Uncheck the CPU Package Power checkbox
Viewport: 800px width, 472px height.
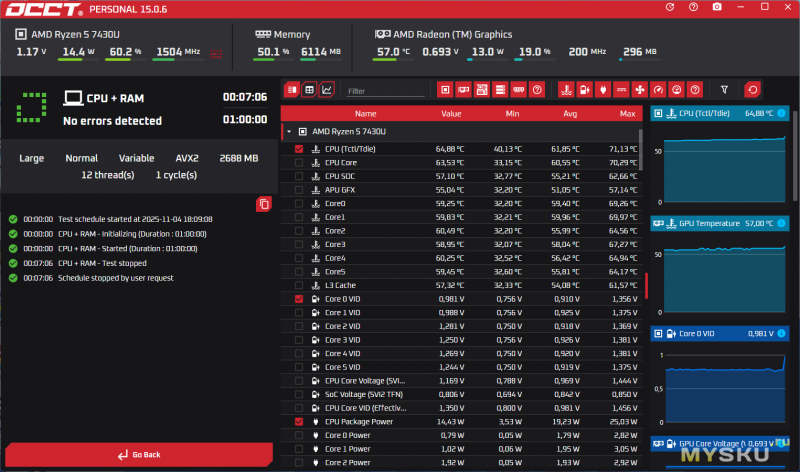pyautogui.click(x=299, y=422)
